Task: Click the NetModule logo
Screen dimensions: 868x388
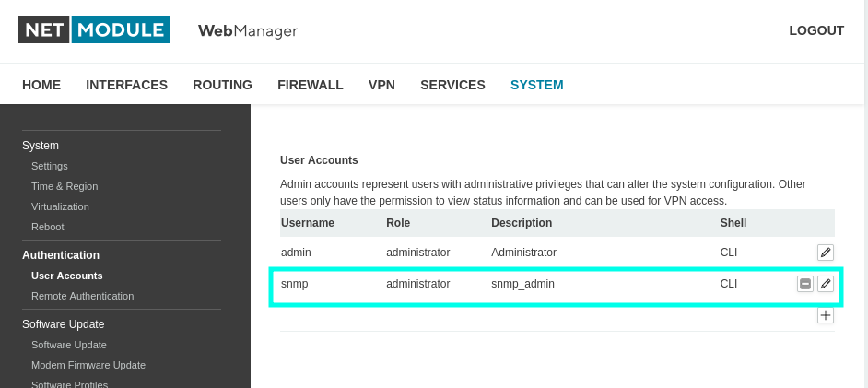Action: tap(95, 29)
